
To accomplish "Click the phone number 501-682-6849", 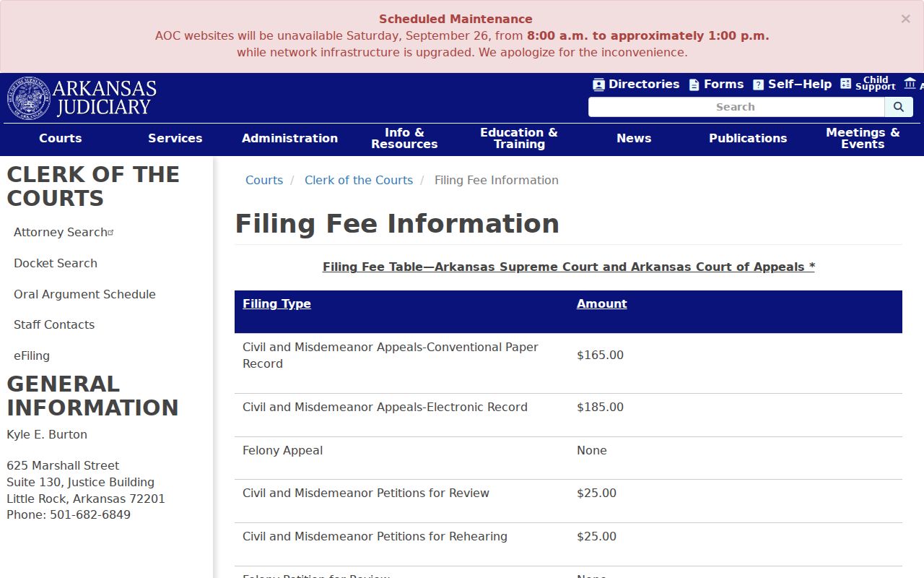I will (90, 515).
